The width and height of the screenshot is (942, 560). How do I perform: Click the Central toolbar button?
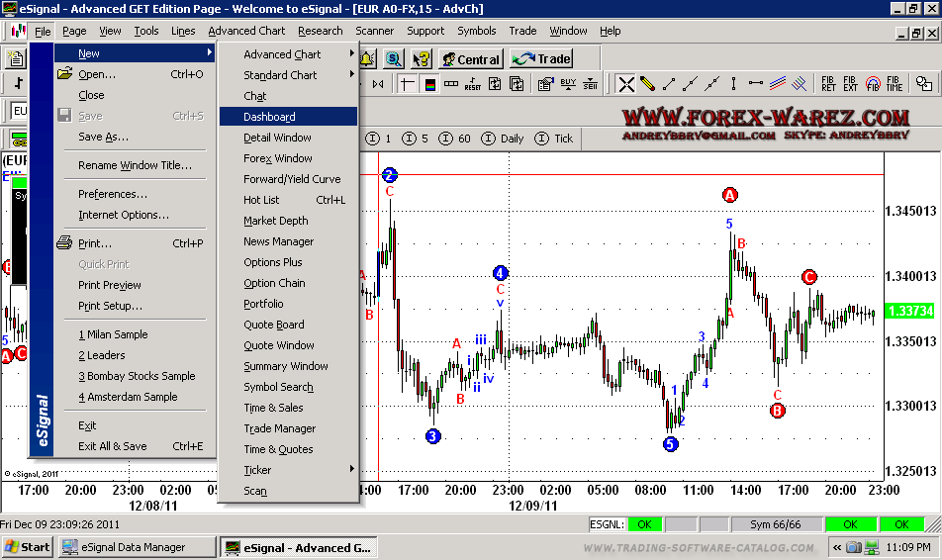pos(471,59)
